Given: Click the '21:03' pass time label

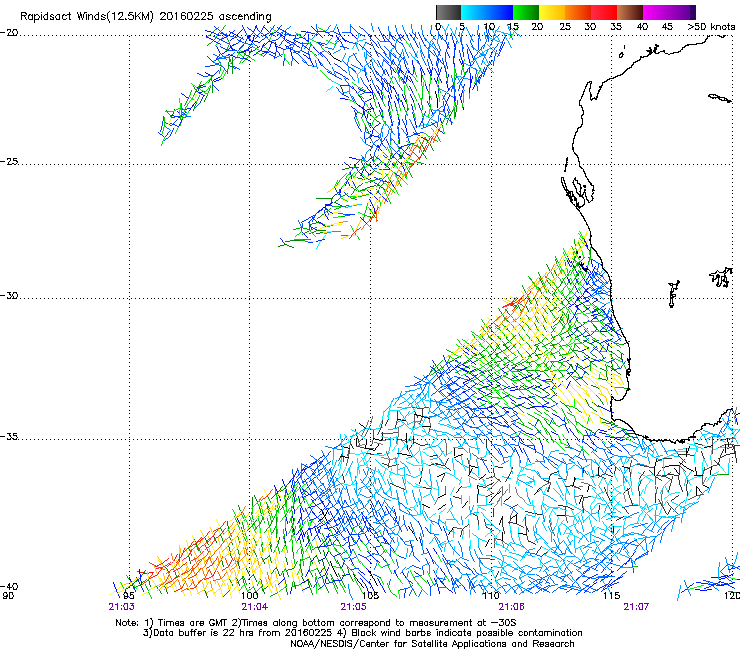Looking at the screenshot, I should click(x=121, y=607).
